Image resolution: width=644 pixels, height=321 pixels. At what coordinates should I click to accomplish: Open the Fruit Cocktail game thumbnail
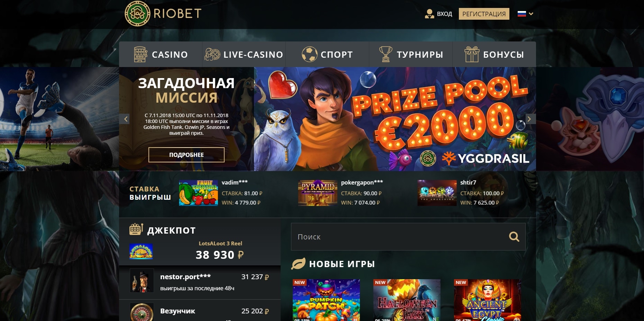point(198,193)
